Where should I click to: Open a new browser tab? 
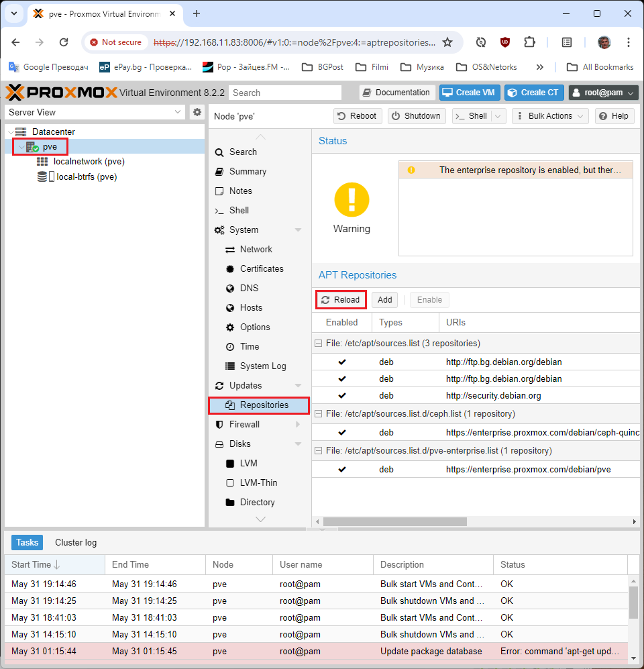click(196, 13)
